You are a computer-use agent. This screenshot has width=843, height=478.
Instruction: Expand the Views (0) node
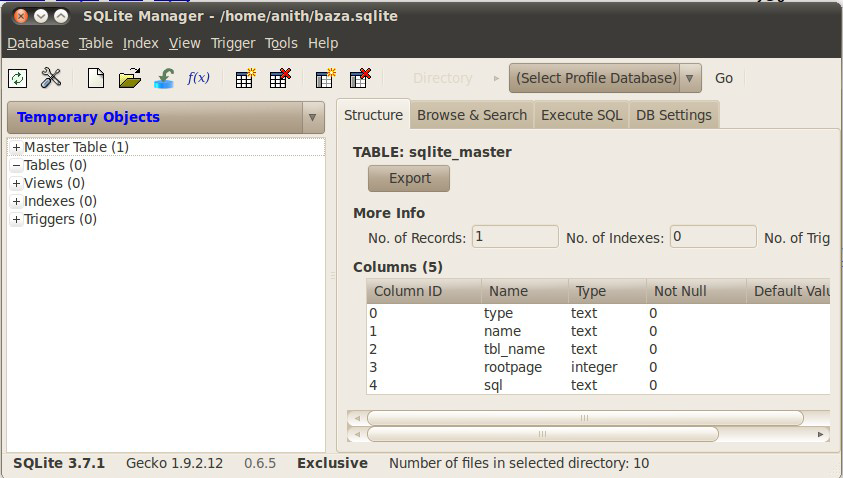(17, 183)
